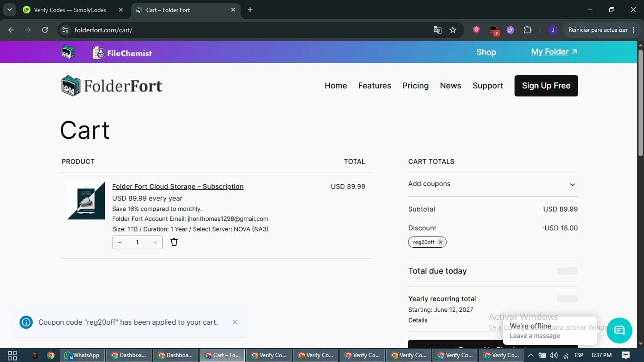Remove the reg20off coupon chip

coord(440,242)
